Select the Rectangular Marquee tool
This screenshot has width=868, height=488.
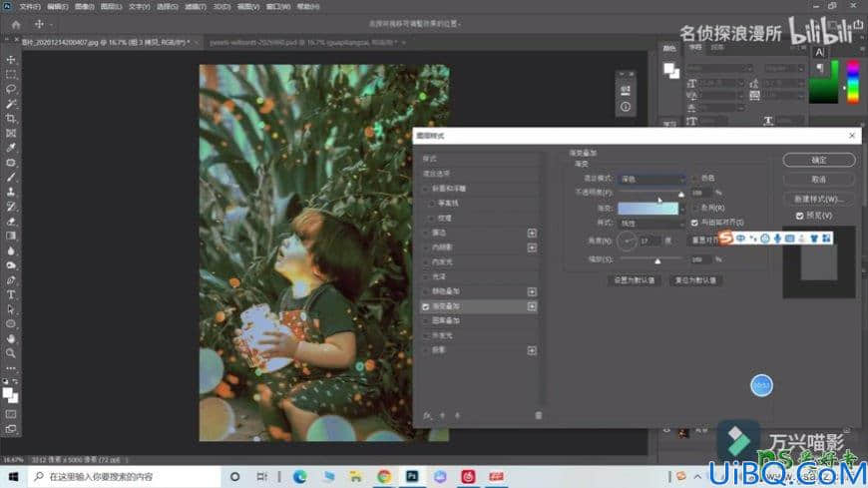coord(11,74)
